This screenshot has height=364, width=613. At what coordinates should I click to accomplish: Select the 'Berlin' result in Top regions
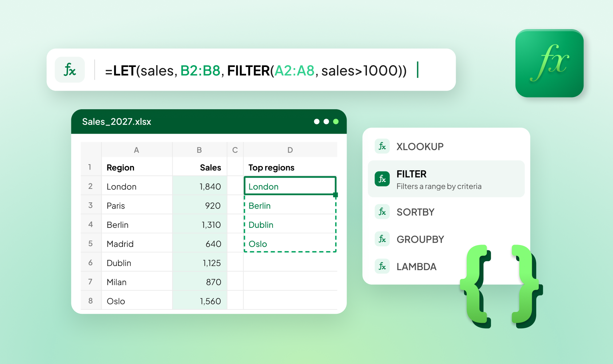tap(290, 205)
